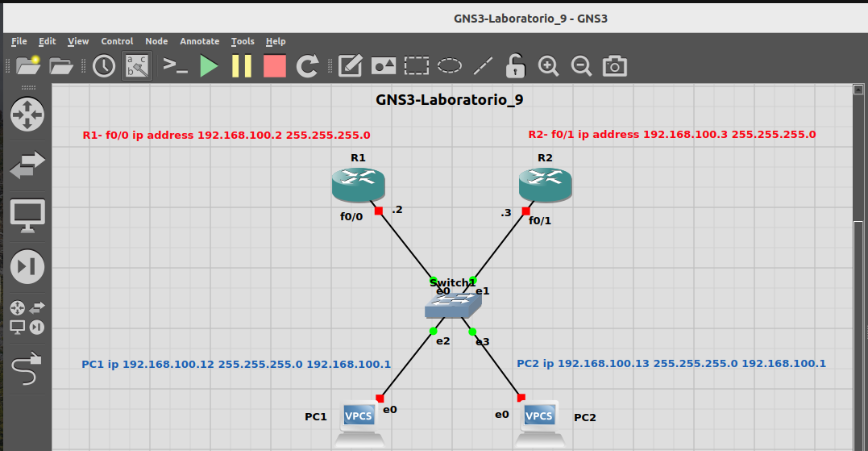
Task: Click the Zoom out magnifier
Action: (581, 66)
